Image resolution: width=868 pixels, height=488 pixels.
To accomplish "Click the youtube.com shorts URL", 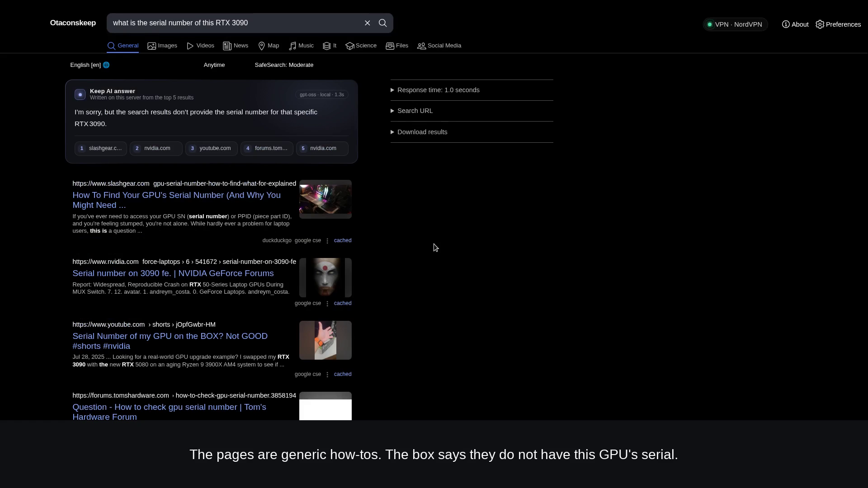I will (x=144, y=324).
